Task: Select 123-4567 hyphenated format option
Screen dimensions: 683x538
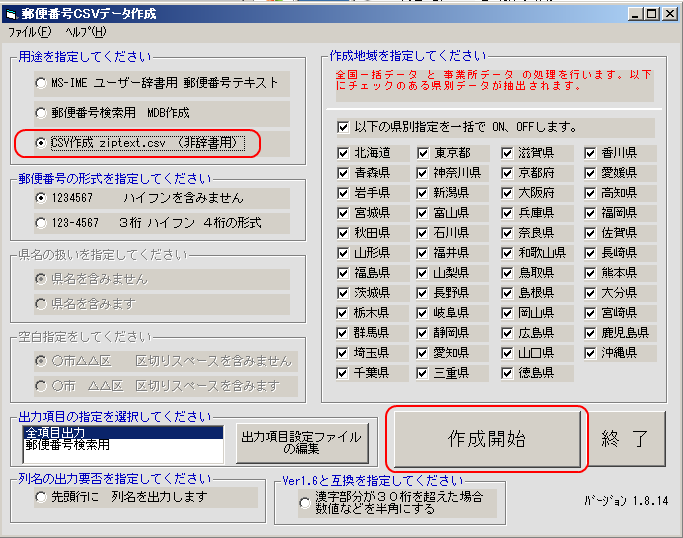Action: pyautogui.click(x=41, y=223)
